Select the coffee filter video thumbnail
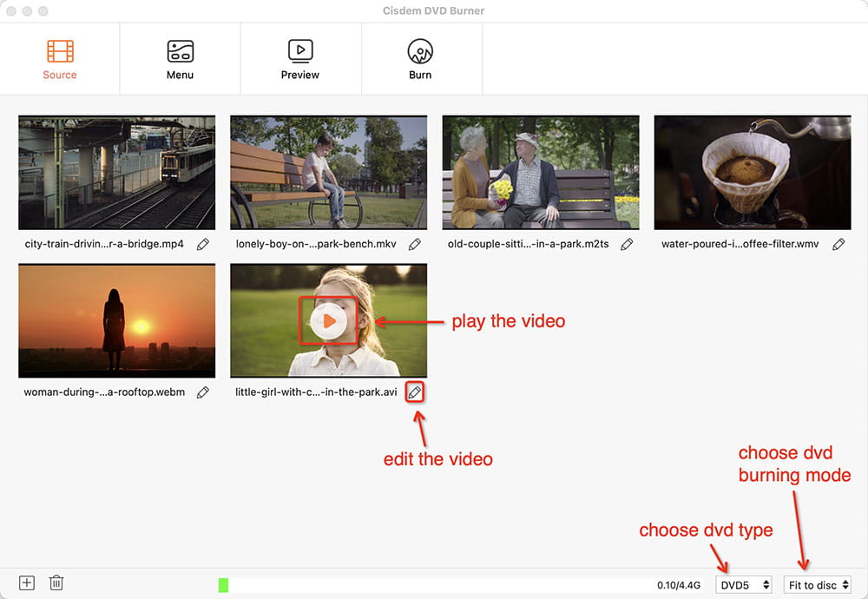868x599 pixels. [x=753, y=173]
